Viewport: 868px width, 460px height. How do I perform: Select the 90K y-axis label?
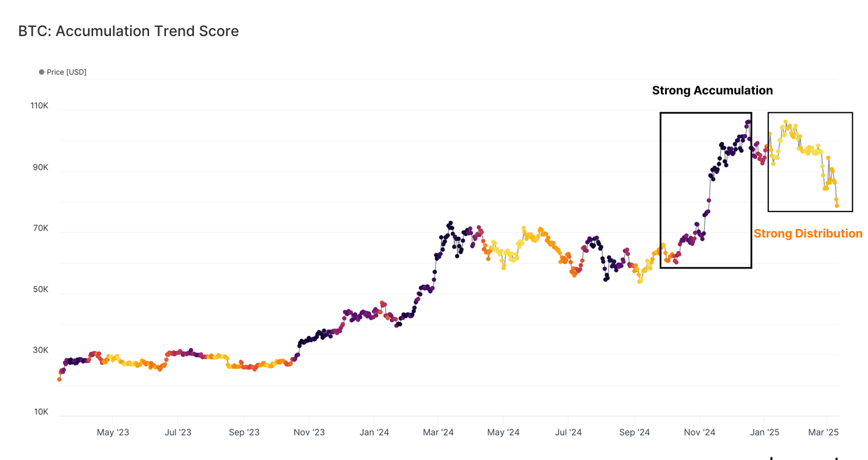(x=40, y=168)
